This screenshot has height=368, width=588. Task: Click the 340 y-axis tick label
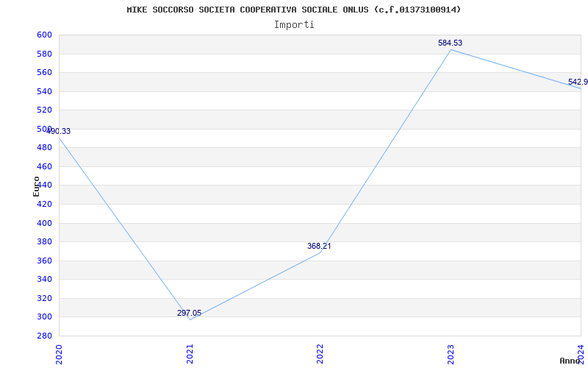pos(44,280)
